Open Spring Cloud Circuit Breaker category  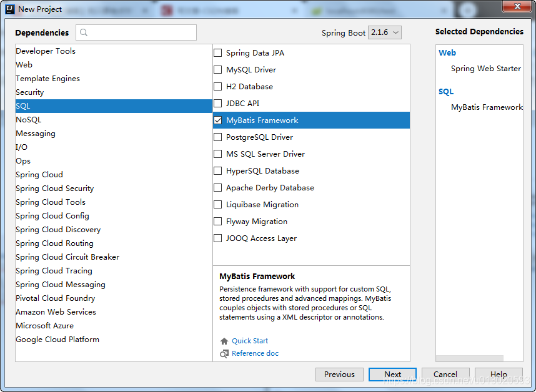(x=114, y=257)
